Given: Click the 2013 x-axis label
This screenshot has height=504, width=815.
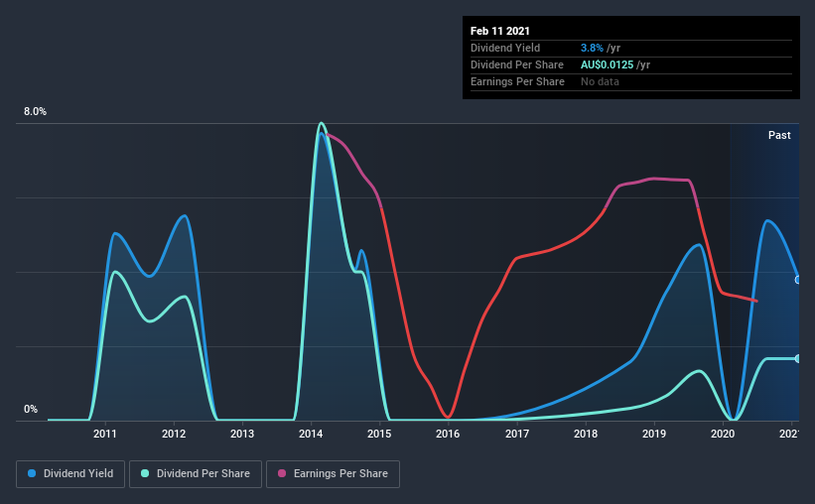Looking at the screenshot, I should (x=242, y=434).
